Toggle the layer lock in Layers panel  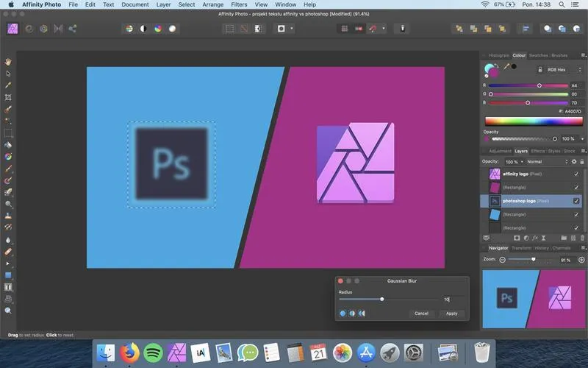click(582, 161)
